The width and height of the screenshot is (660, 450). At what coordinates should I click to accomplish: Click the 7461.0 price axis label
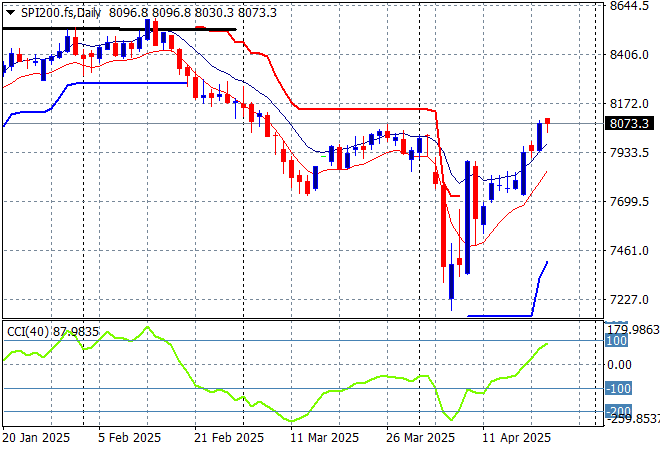(x=629, y=251)
